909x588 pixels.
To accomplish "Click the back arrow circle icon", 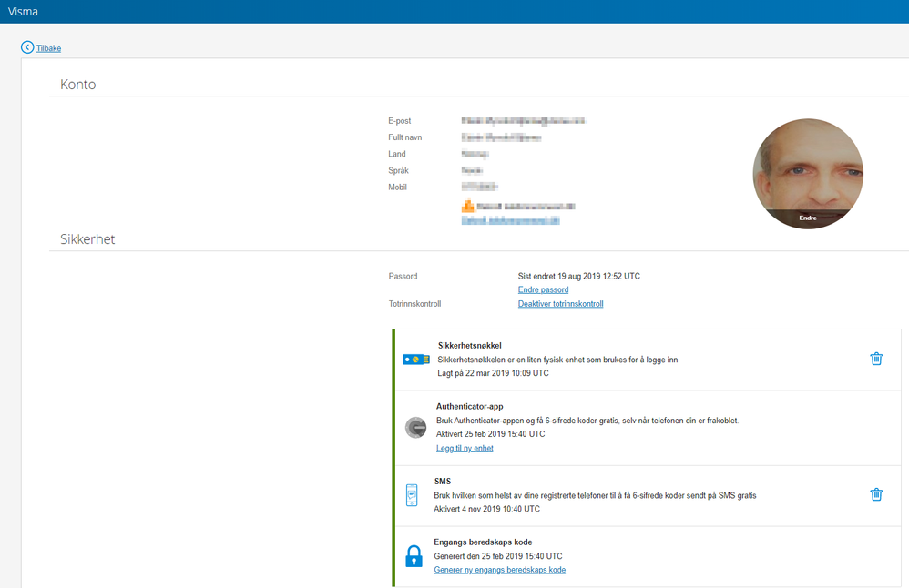I will pyautogui.click(x=27, y=47).
